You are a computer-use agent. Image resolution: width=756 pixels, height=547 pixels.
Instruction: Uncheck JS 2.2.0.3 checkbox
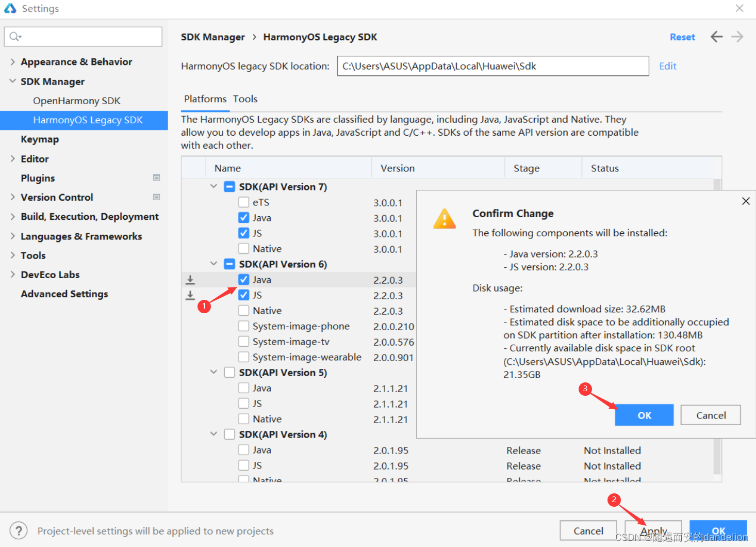click(x=244, y=295)
